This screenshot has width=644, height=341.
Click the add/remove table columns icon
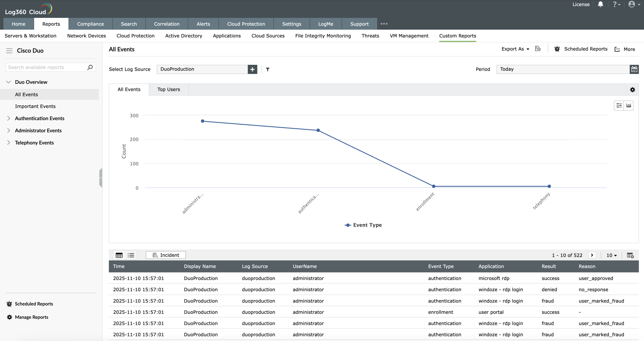pyautogui.click(x=630, y=255)
